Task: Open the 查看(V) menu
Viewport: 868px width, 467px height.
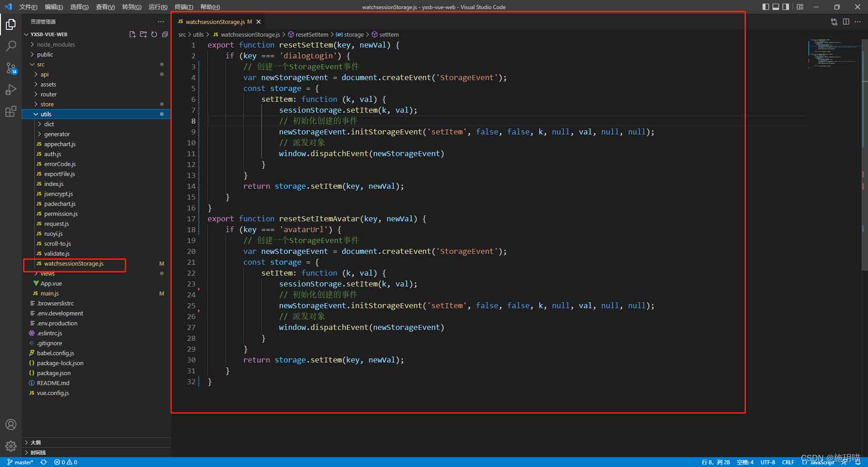Action: click(105, 7)
